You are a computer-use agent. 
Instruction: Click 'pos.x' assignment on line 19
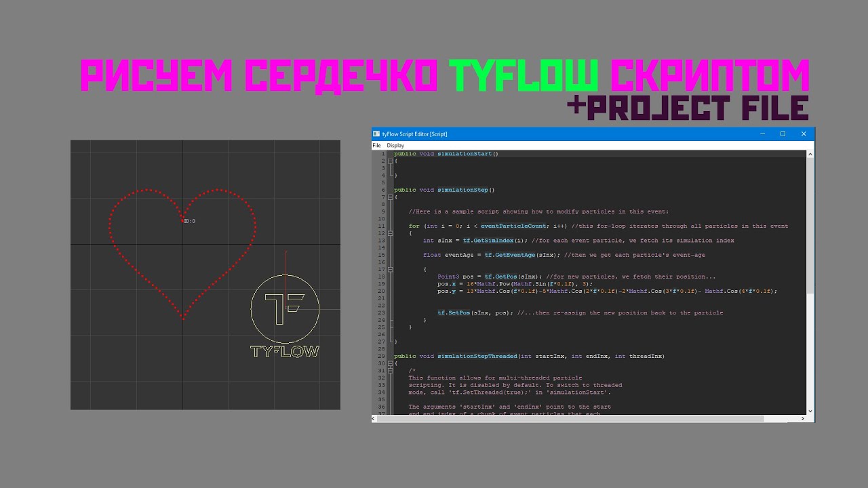(446, 284)
